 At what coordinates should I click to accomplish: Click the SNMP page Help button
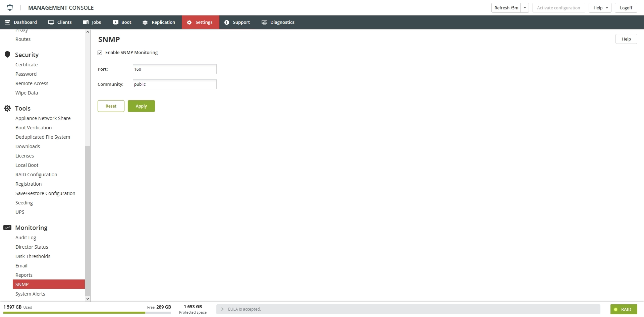pos(626,39)
